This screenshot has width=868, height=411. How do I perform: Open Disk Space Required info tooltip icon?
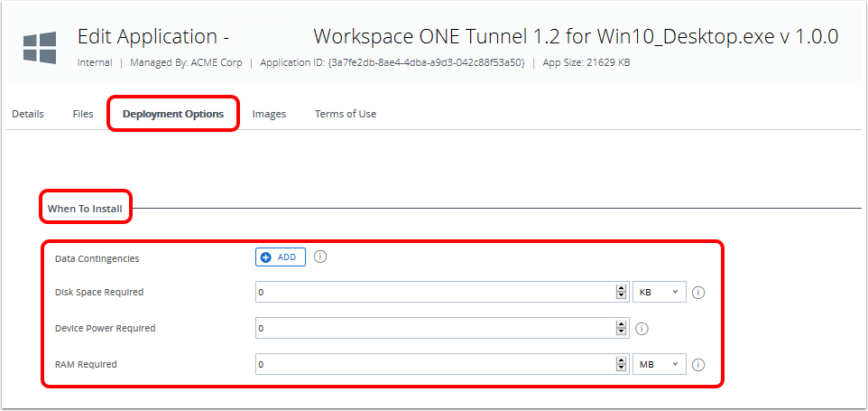click(x=698, y=293)
